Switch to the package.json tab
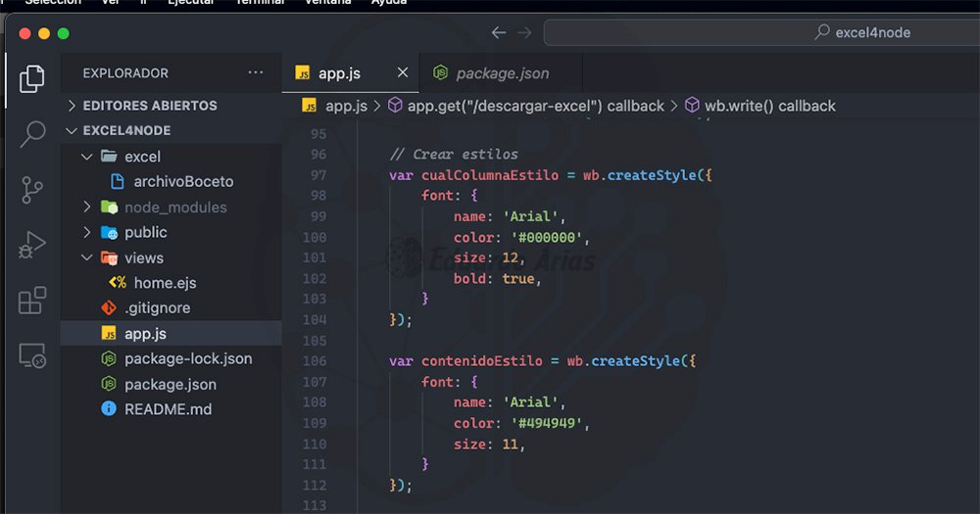This screenshot has height=514, width=980. [501, 72]
